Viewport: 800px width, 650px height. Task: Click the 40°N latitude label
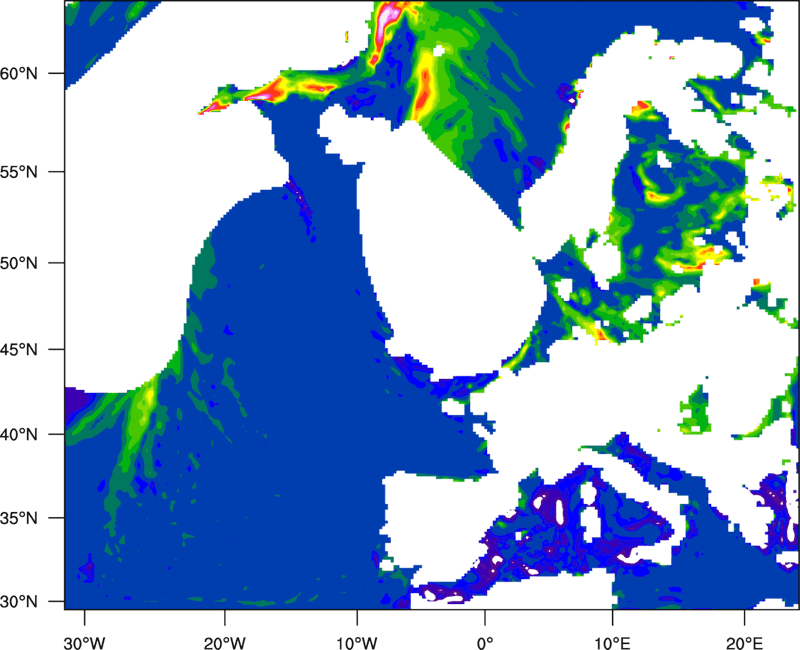pos(19,435)
